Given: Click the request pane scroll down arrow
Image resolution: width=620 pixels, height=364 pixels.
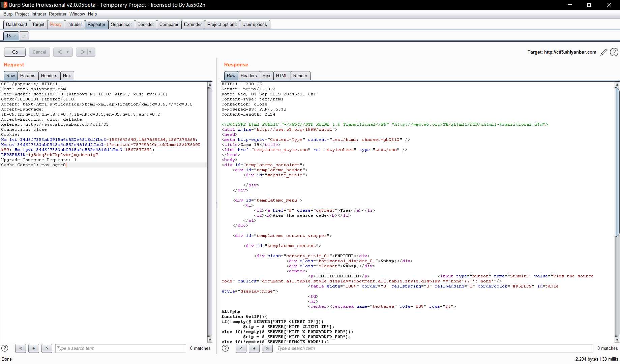Looking at the screenshot, I should [210, 340].
